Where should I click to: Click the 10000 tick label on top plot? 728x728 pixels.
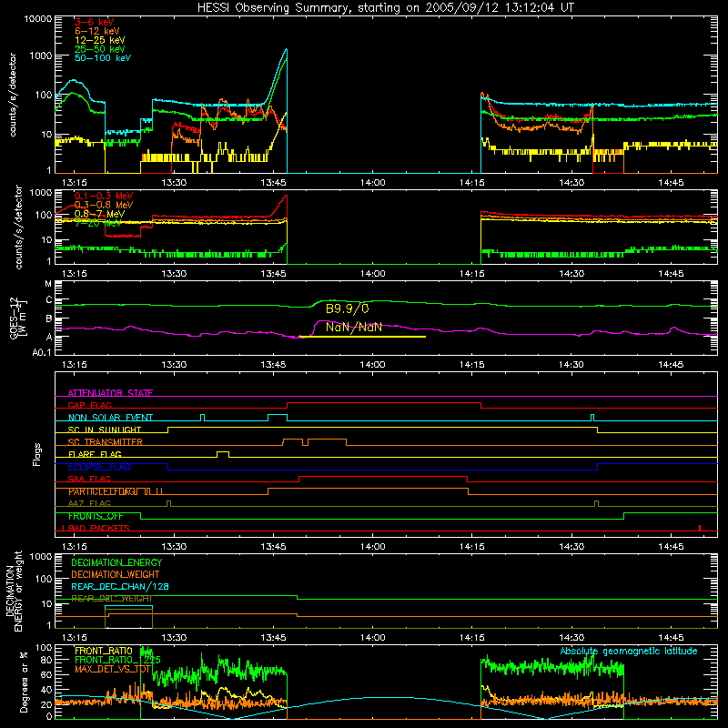coord(38,18)
